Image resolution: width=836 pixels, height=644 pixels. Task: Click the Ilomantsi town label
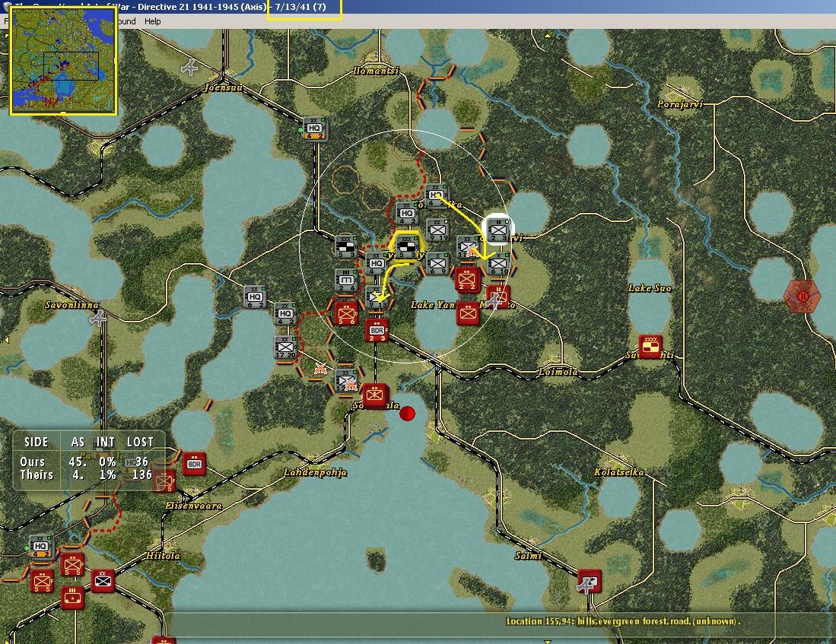coord(376,71)
